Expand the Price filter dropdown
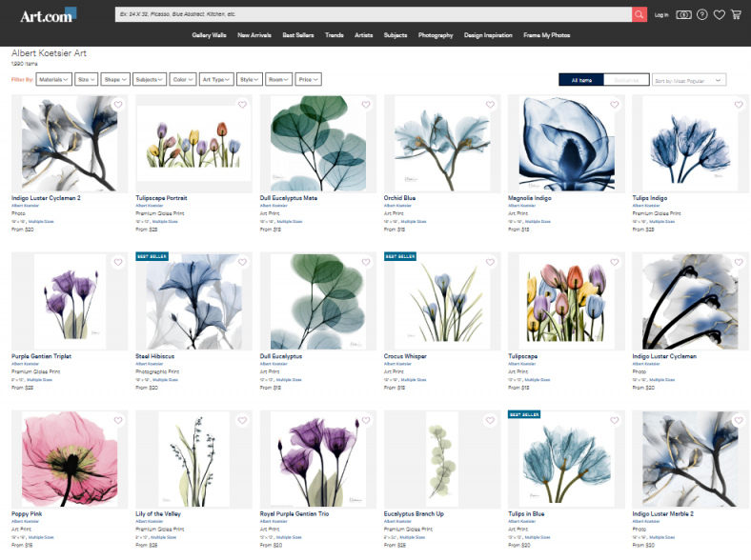The image size is (751, 560). pos(309,79)
